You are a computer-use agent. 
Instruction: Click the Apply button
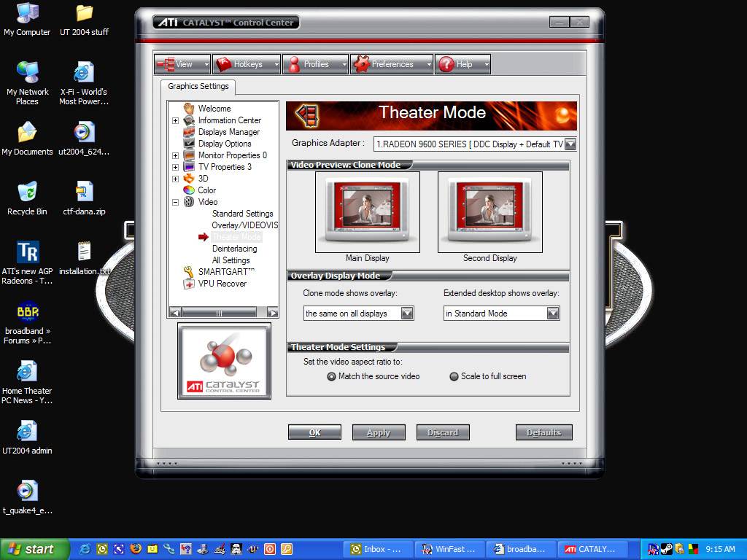click(379, 432)
